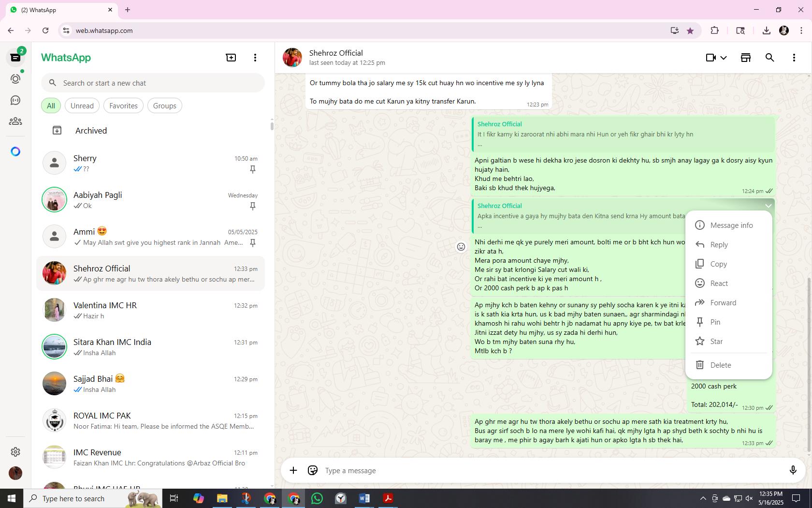
Task: Click Shehroz Official header profile picture
Action: [292, 58]
